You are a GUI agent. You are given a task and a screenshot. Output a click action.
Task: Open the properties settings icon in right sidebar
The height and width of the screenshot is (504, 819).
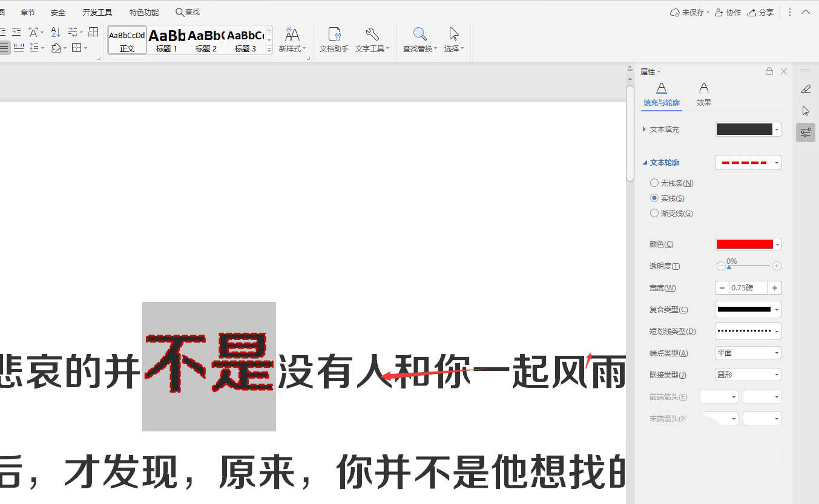pos(806,132)
